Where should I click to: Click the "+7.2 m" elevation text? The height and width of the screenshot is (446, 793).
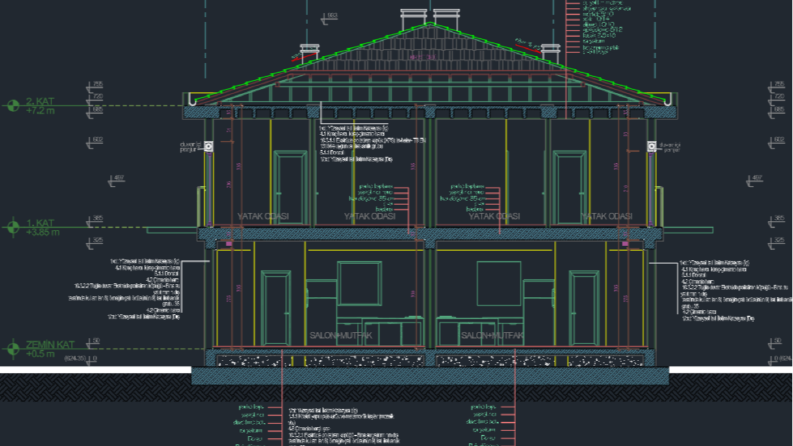click(x=40, y=110)
